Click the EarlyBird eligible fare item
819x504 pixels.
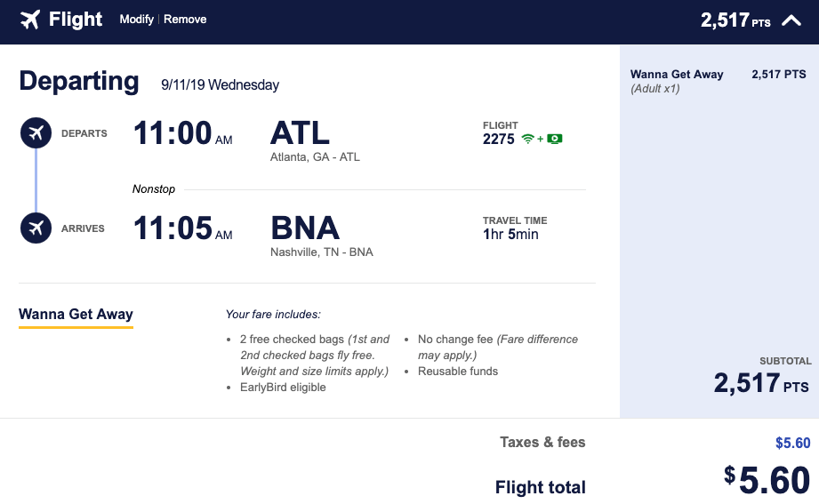point(283,388)
